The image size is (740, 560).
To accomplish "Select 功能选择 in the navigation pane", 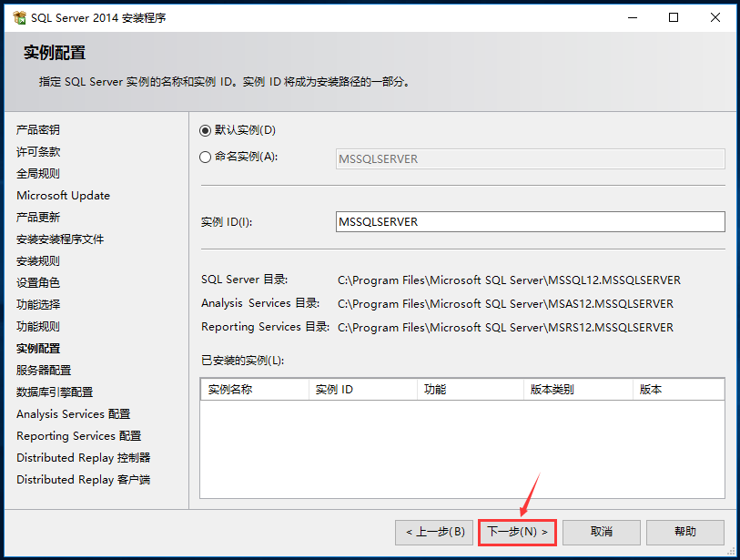I will point(39,304).
